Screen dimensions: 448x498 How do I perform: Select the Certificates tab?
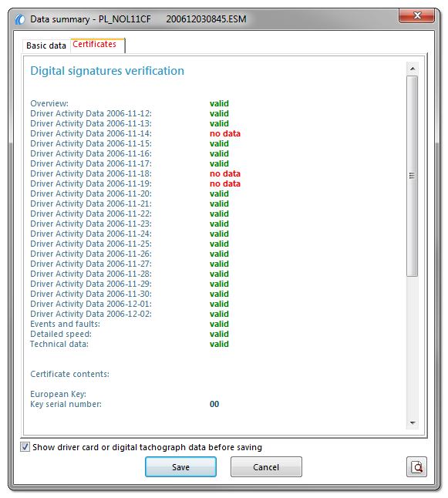click(x=95, y=45)
